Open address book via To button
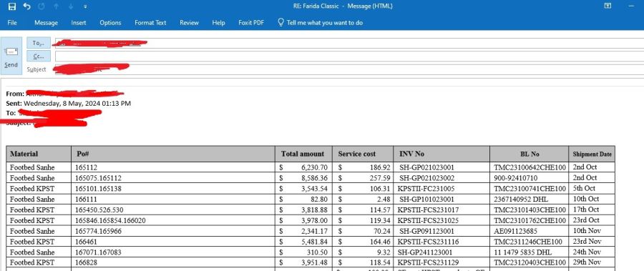The width and height of the screenshot is (644, 271). point(39,43)
